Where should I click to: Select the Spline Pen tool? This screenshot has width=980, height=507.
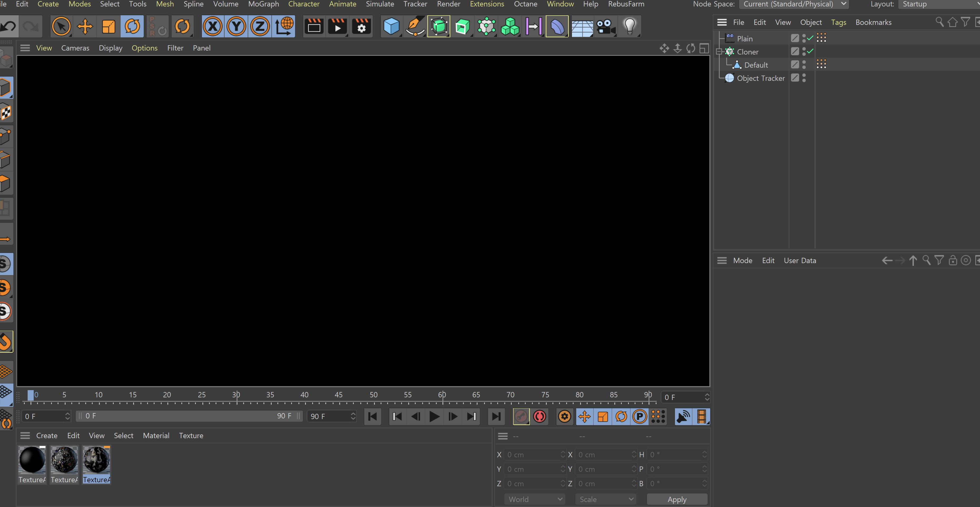[x=415, y=26]
